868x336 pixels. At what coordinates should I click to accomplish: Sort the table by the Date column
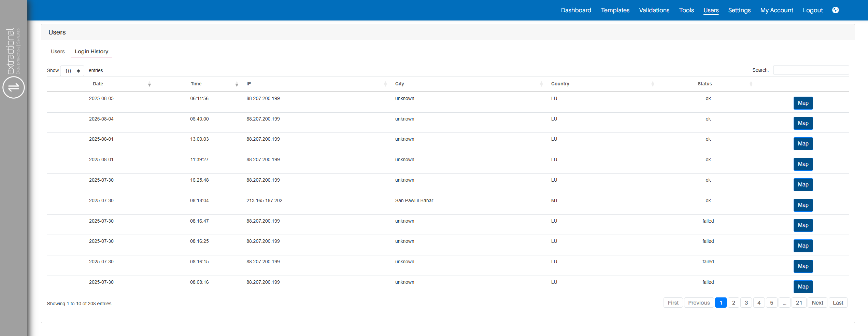(98, 84)
